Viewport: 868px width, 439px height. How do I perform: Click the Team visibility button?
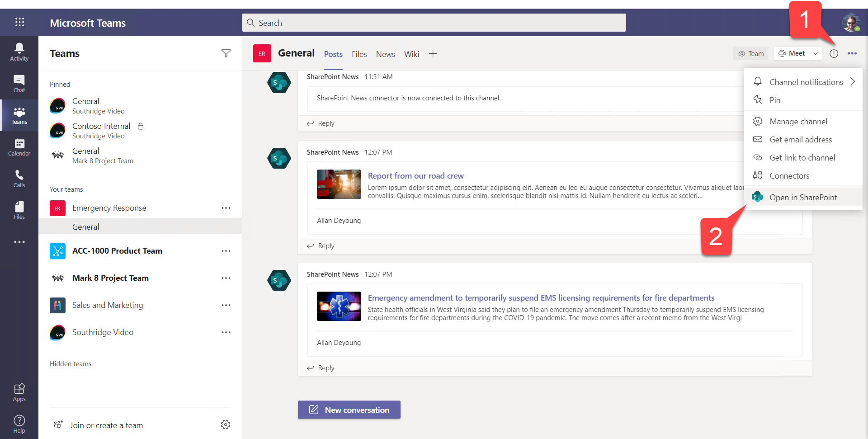click(x=750, y=53)
